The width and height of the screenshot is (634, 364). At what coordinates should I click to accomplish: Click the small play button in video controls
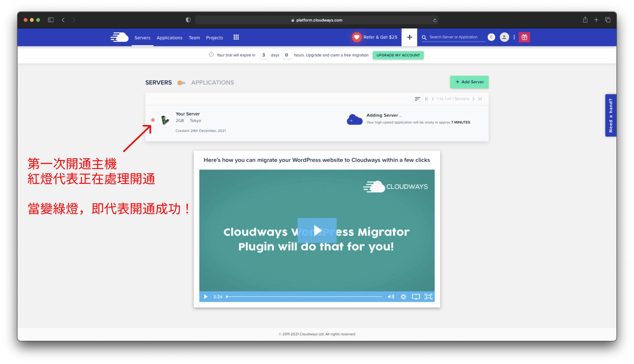click(205, 297)
